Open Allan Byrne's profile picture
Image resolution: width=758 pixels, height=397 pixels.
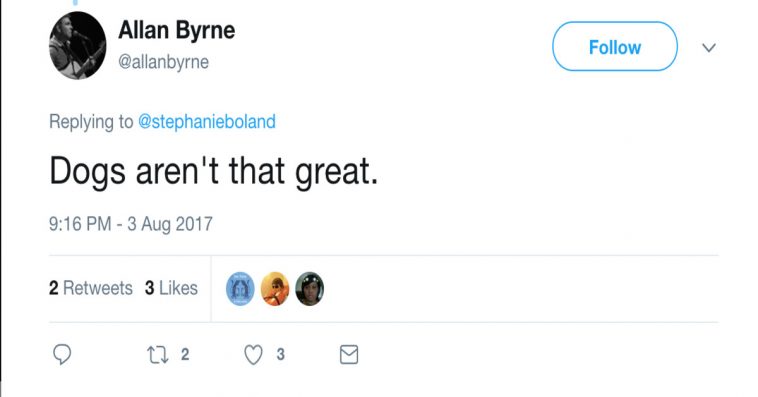coord(77,45)
